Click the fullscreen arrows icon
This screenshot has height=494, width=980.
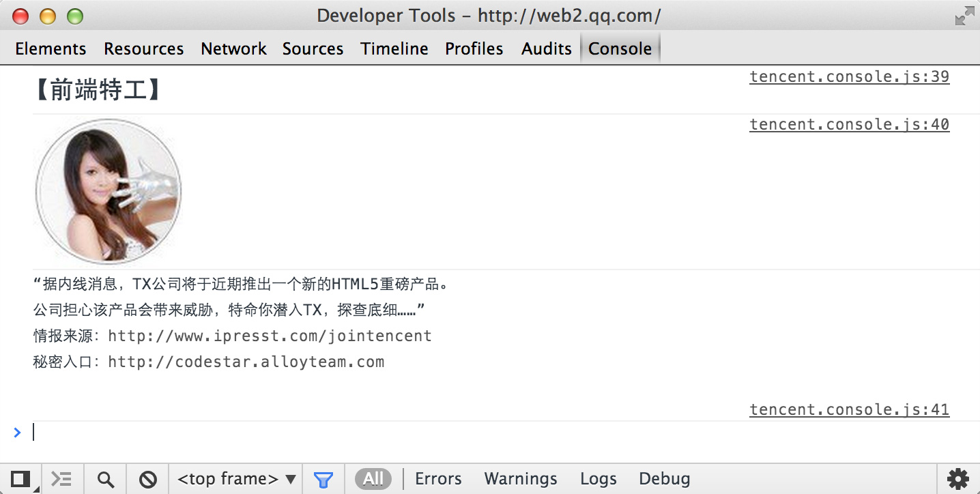point(964,16)
